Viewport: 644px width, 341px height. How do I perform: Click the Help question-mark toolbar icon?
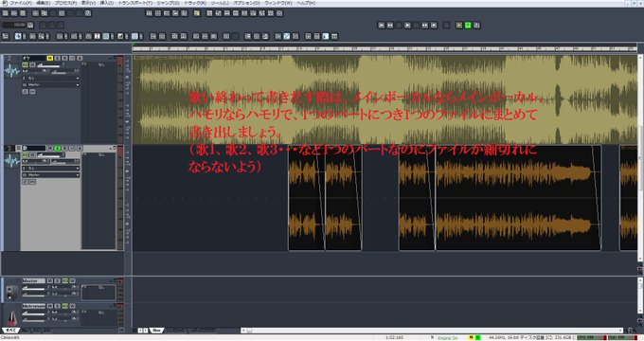[x=87, y=13]
